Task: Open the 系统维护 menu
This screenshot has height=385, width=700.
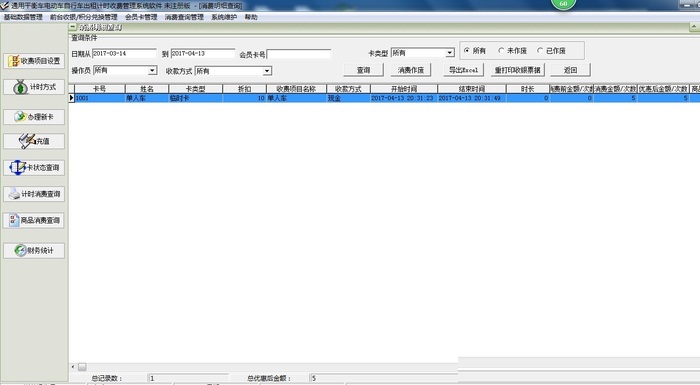Action: pyautogui.click(x=224, y=17)
